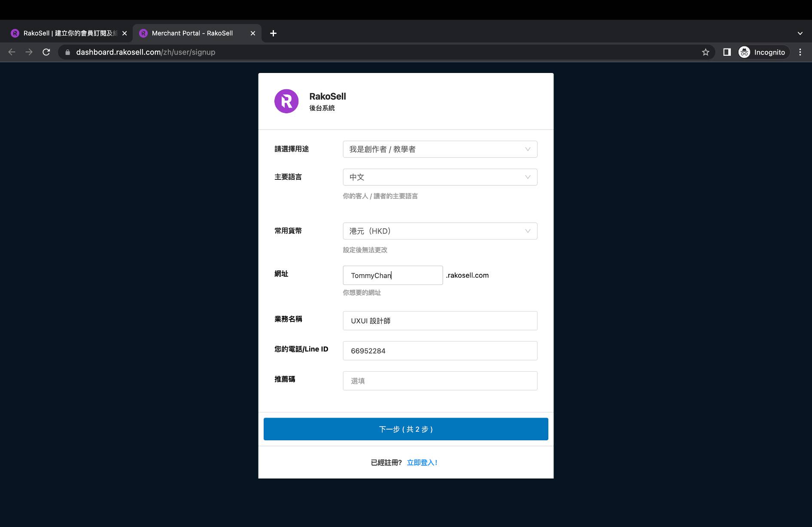Go back to the previous page
This screenshot has height=527, width=812.
click(12, 52)
